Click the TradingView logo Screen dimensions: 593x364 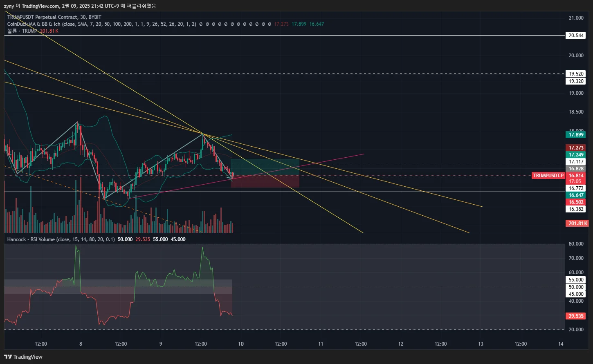(x=23, y=357)
